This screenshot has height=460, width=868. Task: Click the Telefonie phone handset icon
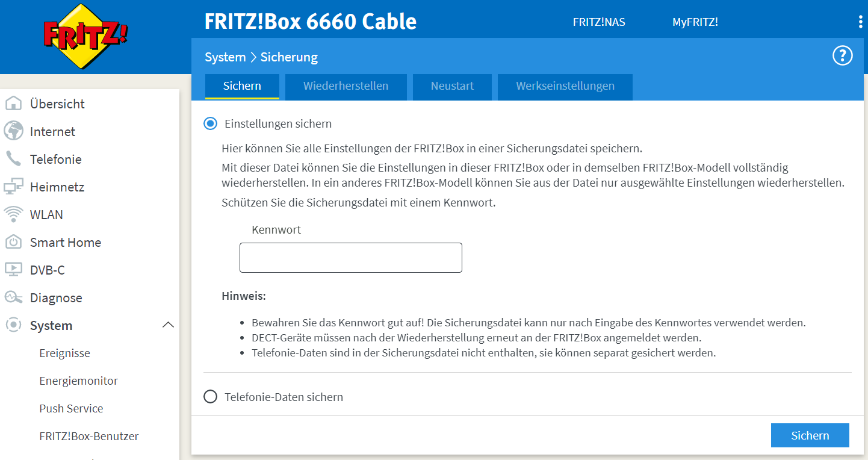coord(13,159)
